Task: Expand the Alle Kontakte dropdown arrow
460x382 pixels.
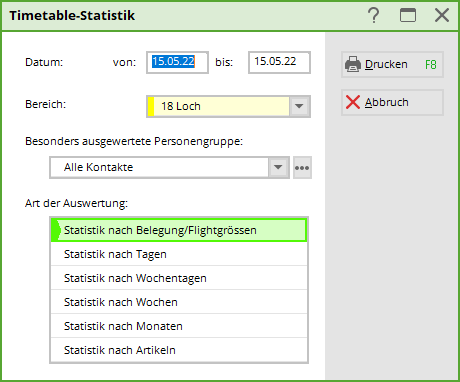Action: point(278,167)
